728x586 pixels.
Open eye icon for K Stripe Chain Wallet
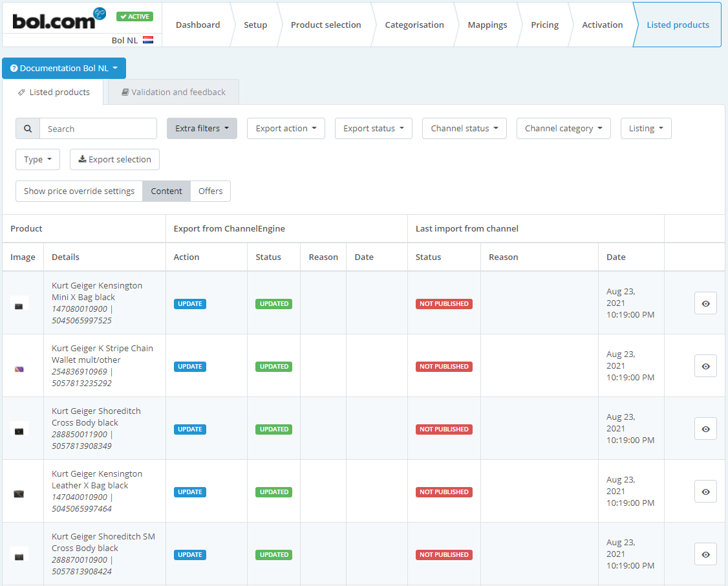(x=705, y=366)
